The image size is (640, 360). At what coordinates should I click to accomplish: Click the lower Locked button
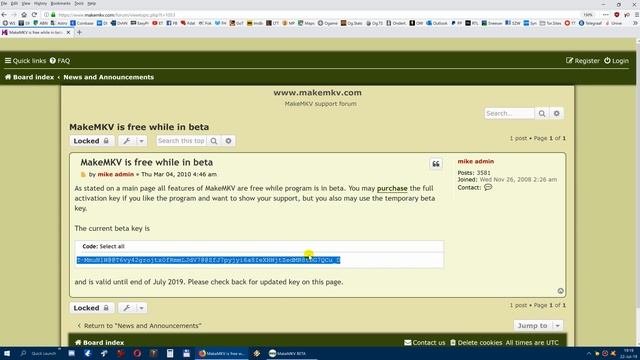(x=91, y=308)
